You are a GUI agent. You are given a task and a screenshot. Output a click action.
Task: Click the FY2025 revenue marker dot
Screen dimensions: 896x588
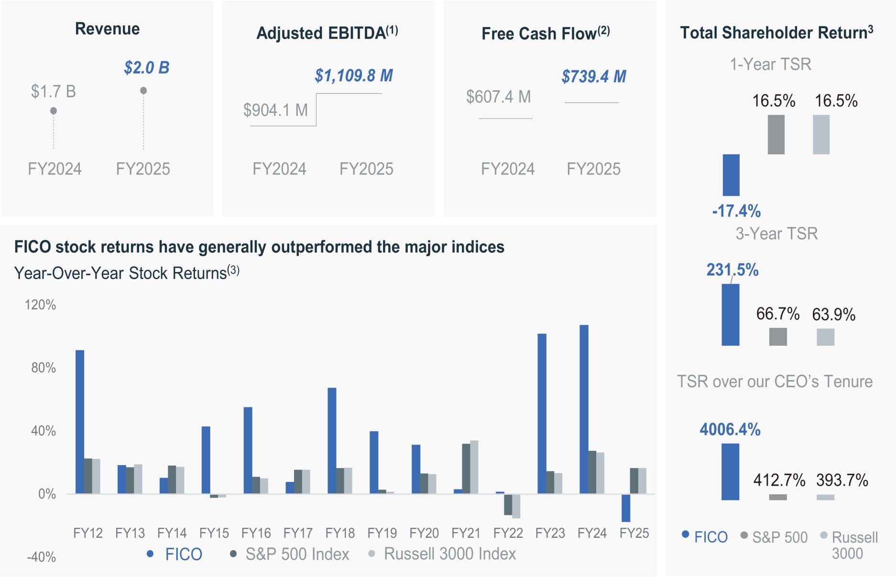[143, 90]
